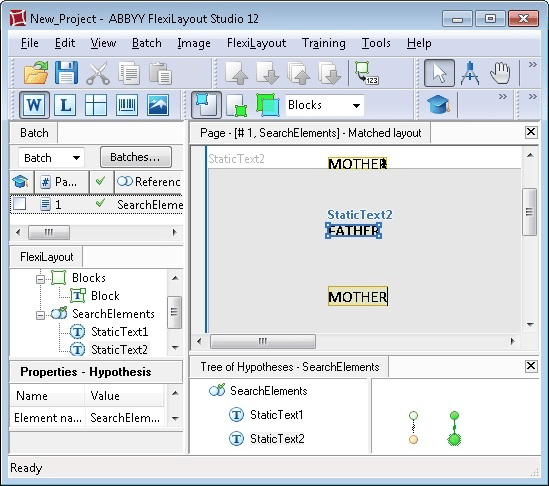The width and height of the screenshot is (549, 486).
Task: Select StaticText1 in FlexiLayout tree
Action: click(x=119, y=332)
